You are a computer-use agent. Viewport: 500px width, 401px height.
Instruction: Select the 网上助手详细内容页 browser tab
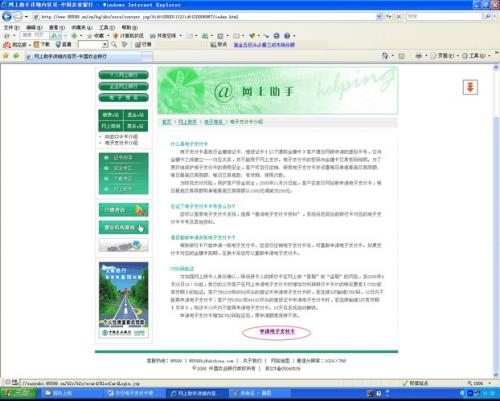[83, 56]
